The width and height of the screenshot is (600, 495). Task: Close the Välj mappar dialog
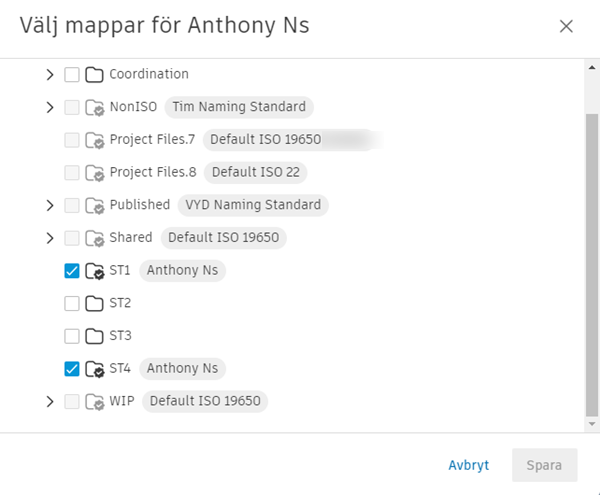pyautogui.click(x=566, y=27)
